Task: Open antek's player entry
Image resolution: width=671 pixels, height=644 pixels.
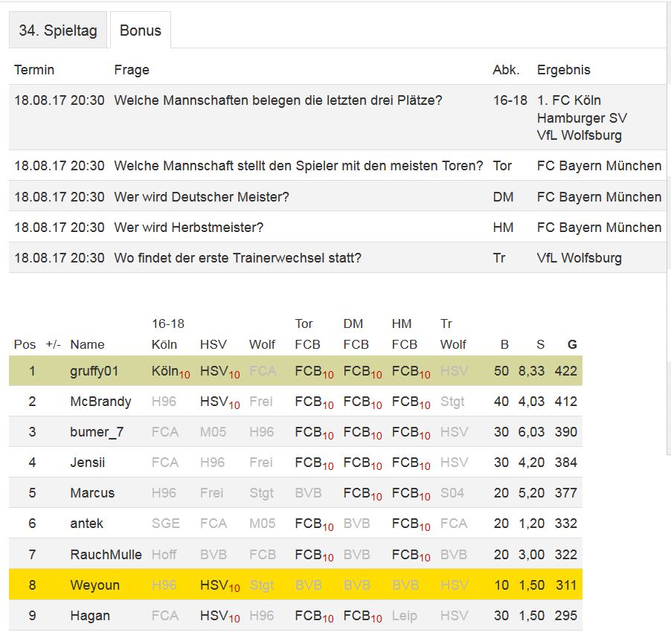Action: [x=86, y=524]
